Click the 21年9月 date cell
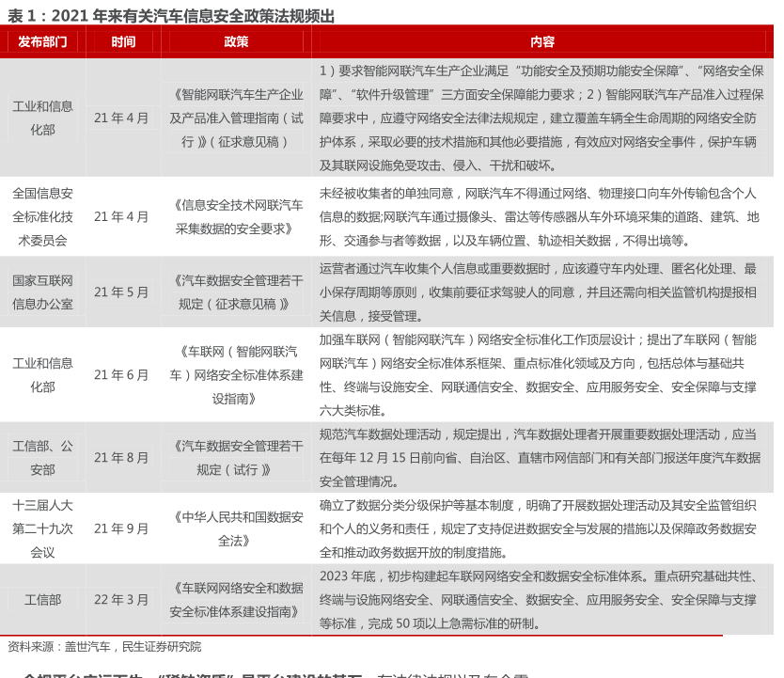 tap(121, 528)
